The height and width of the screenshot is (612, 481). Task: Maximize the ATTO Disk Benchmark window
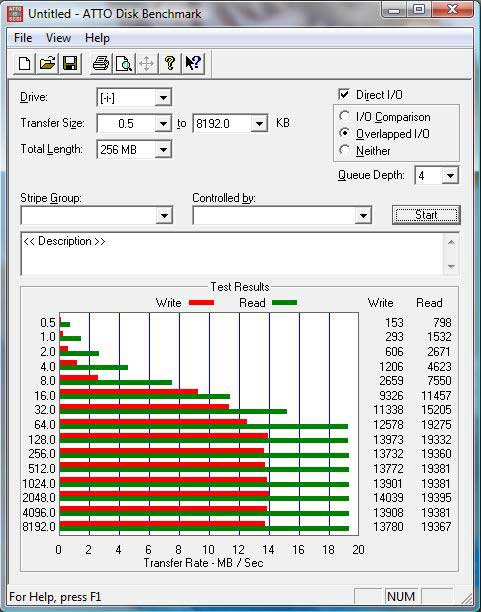419,10
